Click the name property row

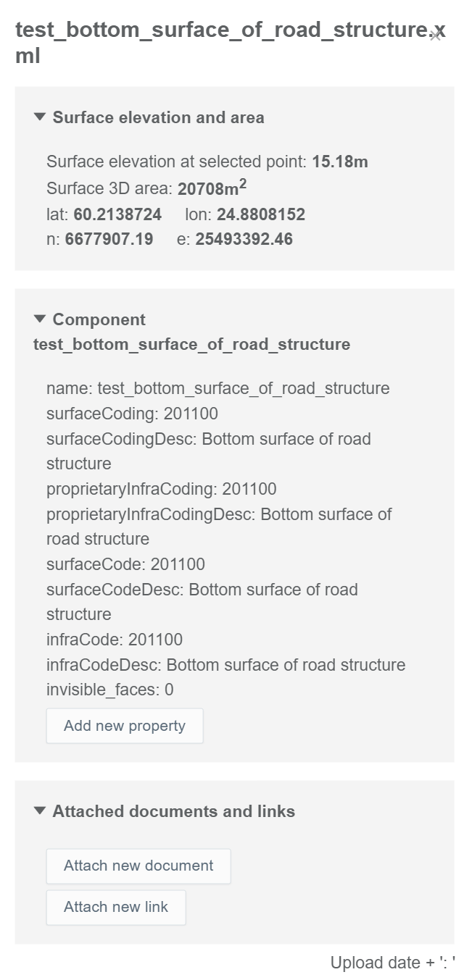[218, 388]
